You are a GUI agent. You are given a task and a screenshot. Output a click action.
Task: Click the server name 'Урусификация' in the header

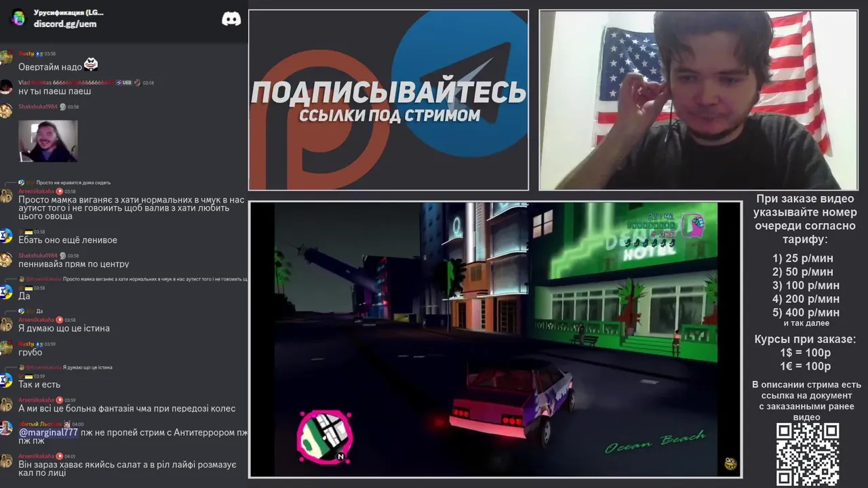point(68,13)
